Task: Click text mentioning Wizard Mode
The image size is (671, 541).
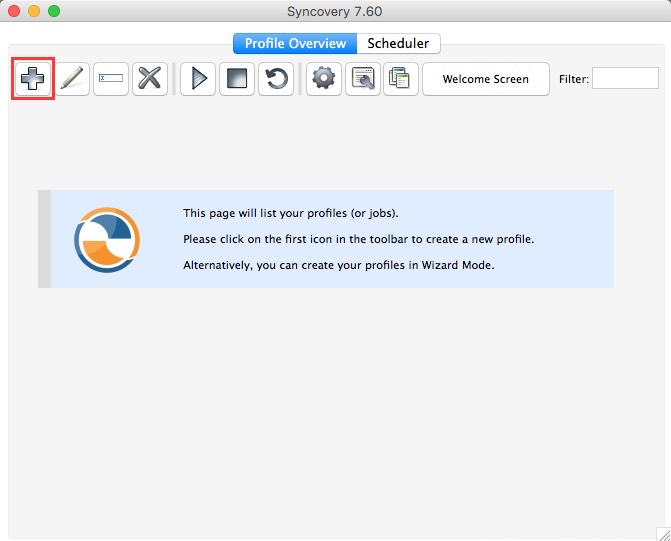Action: [x=338, y=265]
